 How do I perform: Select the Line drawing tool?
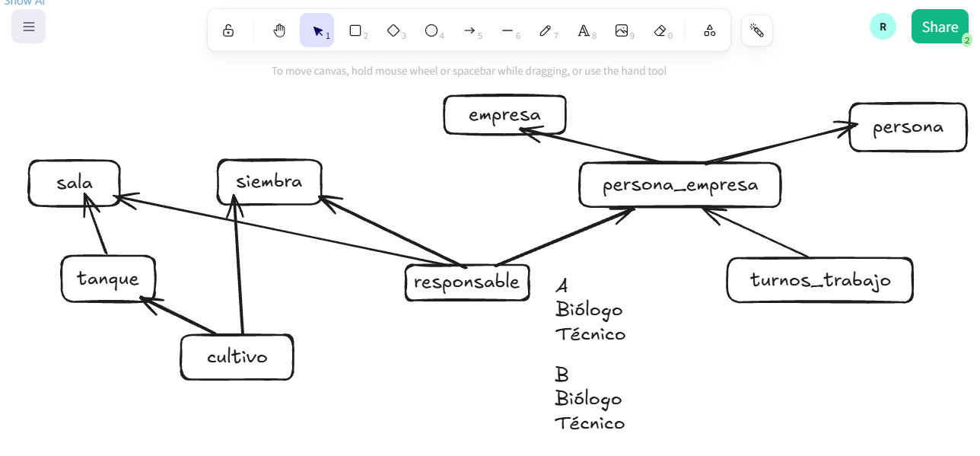(x=508, y=30)
